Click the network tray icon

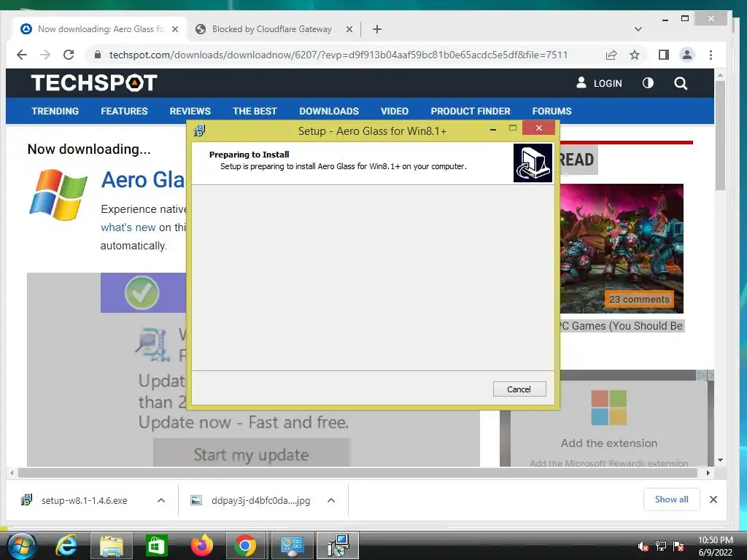click(x=661, y=546)
